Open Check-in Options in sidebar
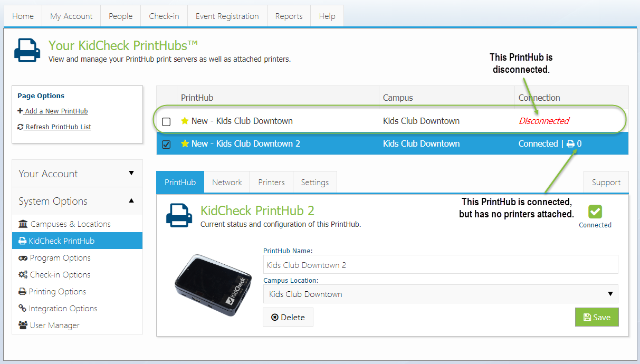The height and width of the screenshot is (364, 640). 77,275
